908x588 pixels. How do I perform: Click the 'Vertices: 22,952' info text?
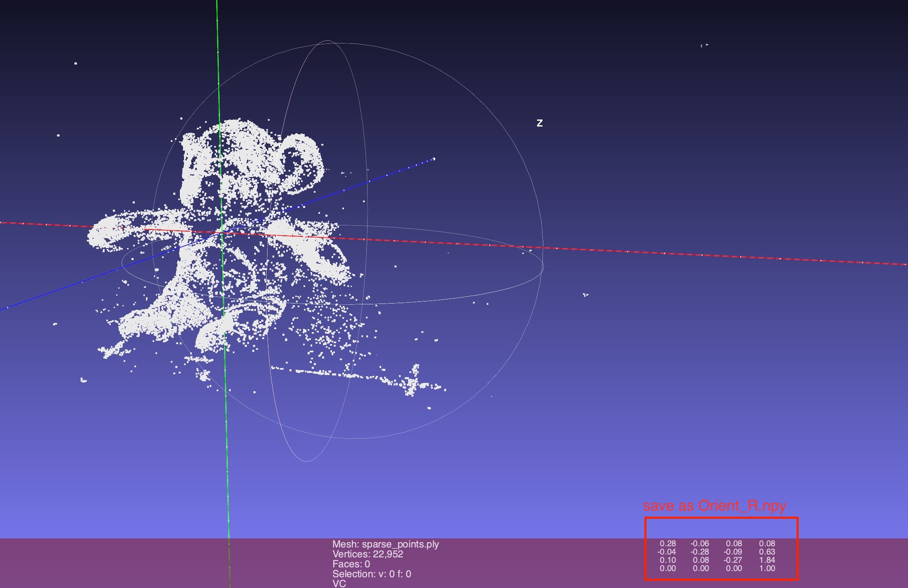point(367,554)
